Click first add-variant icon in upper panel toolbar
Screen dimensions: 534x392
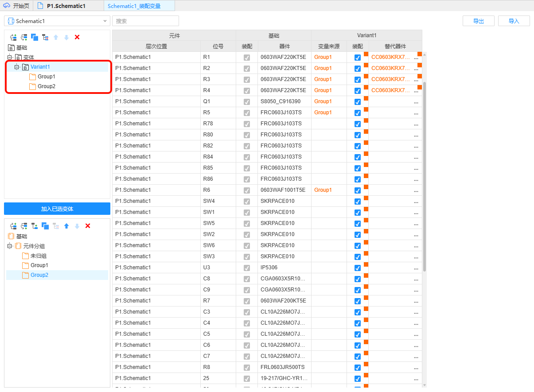(x=13, y=37)
